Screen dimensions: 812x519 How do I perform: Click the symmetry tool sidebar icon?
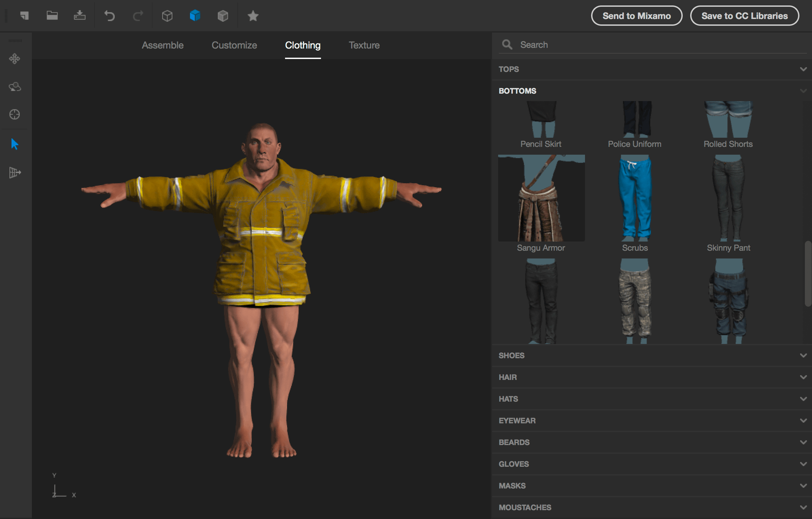pos(15,172)
